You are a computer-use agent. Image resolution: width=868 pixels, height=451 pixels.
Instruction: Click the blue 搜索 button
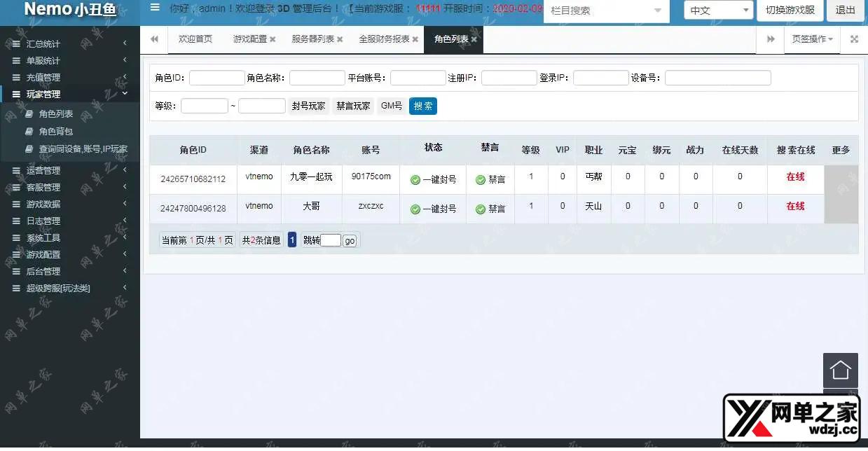(423, 106)
